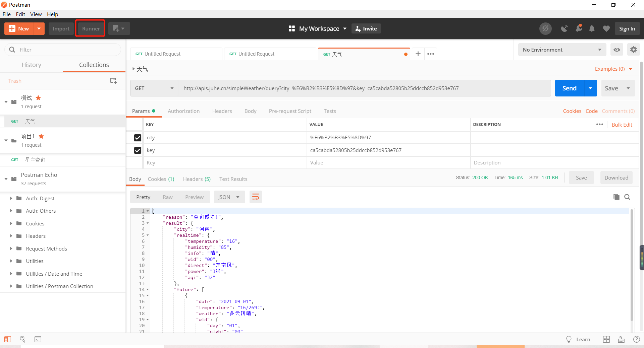
Task: Switch to the History sidebar tab
Action: tap(31, 65)
